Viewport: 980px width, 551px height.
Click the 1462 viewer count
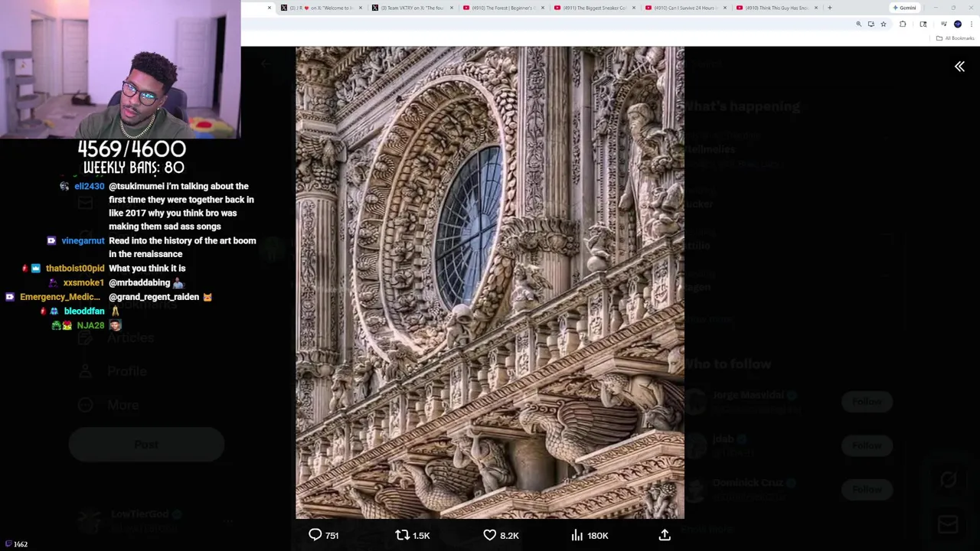click(x=16, y=544)
